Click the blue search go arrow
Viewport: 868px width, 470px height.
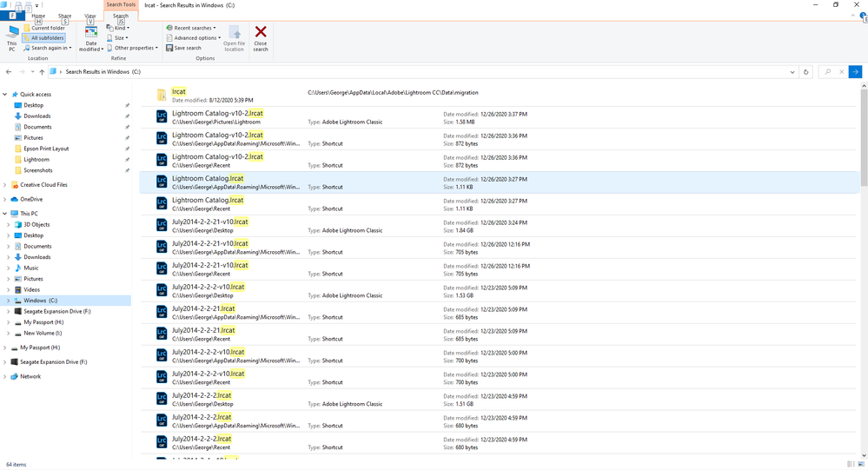pos(855,72)
